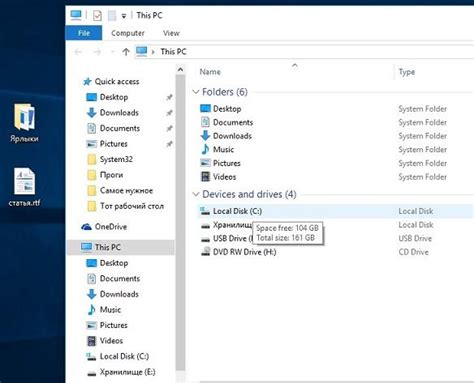Select the Downloads folder icon in file list
This screenshot has height=383, width=474.
pos(205,136)
